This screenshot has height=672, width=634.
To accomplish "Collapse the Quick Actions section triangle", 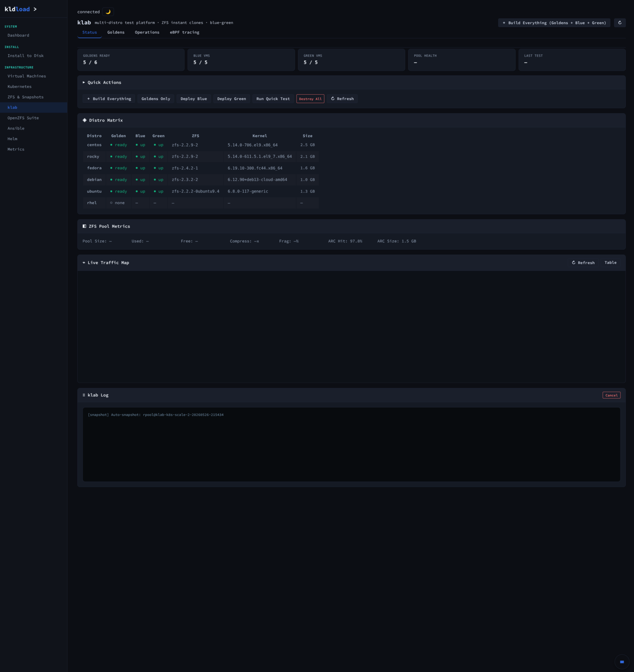I will (x=84, y=82).
